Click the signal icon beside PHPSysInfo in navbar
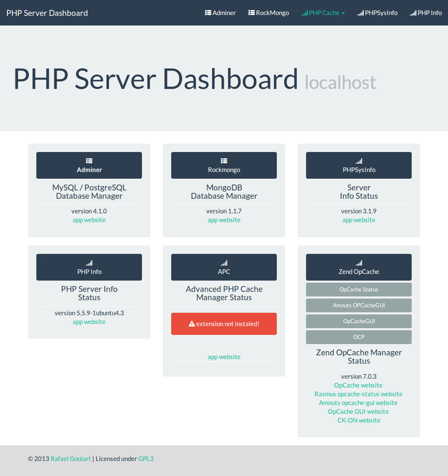Viewport: 448px width, 476px height. (x=360, y=13)
